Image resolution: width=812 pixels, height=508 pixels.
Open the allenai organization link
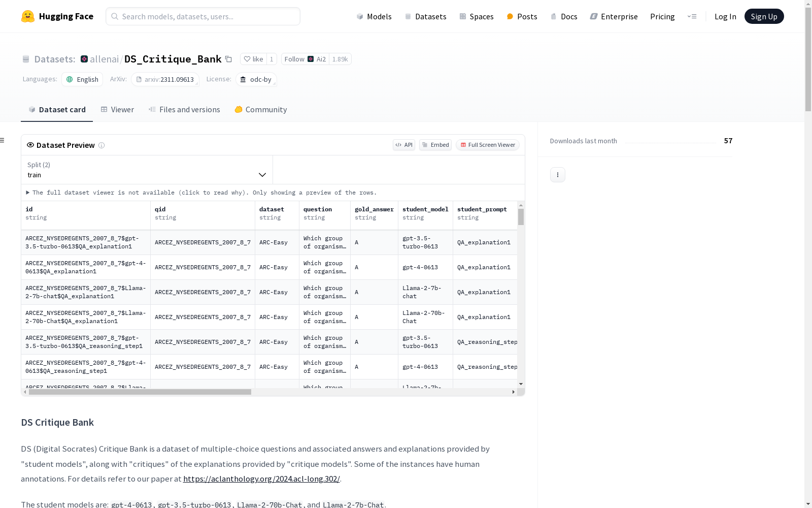point(104,59)
